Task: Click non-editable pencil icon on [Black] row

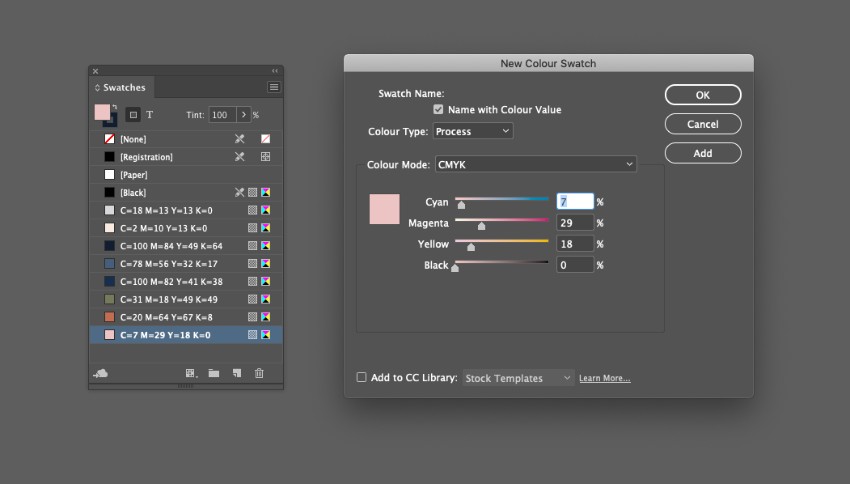Action: [x=239, y=192]
